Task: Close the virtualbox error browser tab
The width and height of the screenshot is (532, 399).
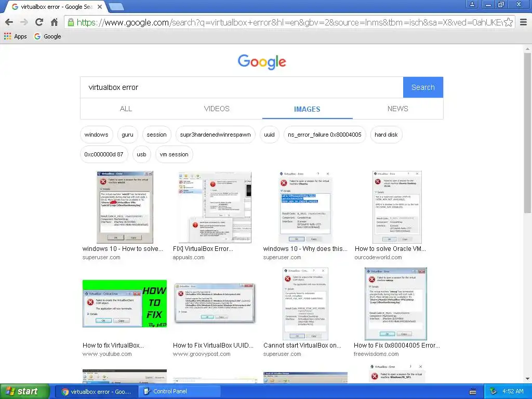Action: pos(100,7)
